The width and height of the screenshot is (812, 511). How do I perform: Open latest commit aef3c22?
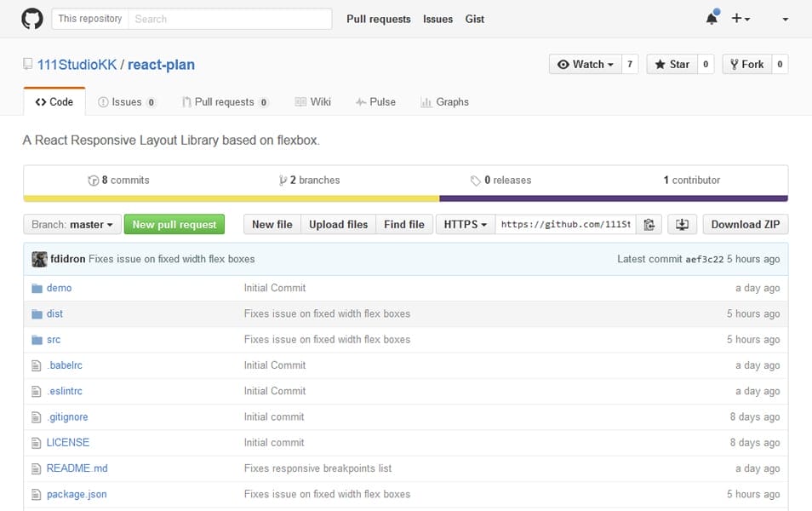pyautogui.click(x=704, y=259)
